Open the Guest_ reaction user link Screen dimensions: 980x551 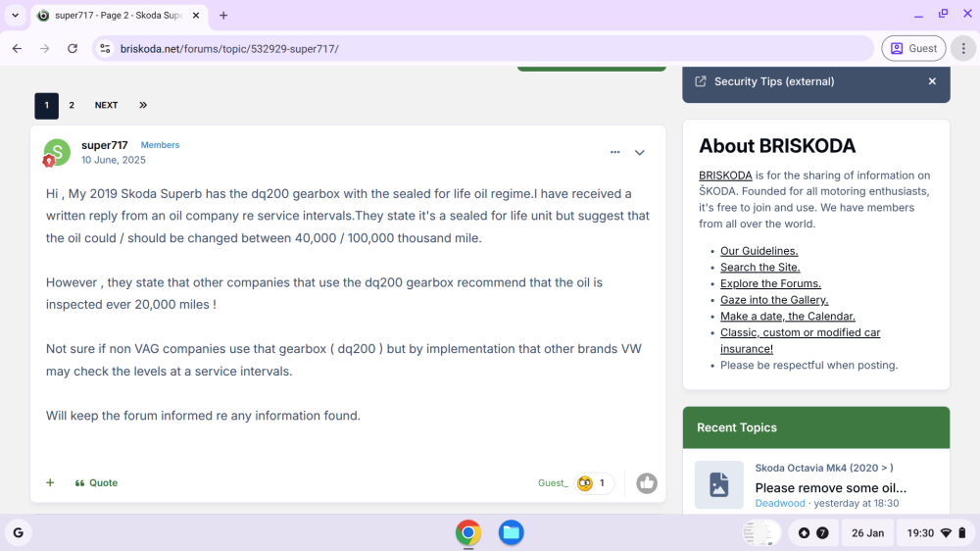point(553,482)
